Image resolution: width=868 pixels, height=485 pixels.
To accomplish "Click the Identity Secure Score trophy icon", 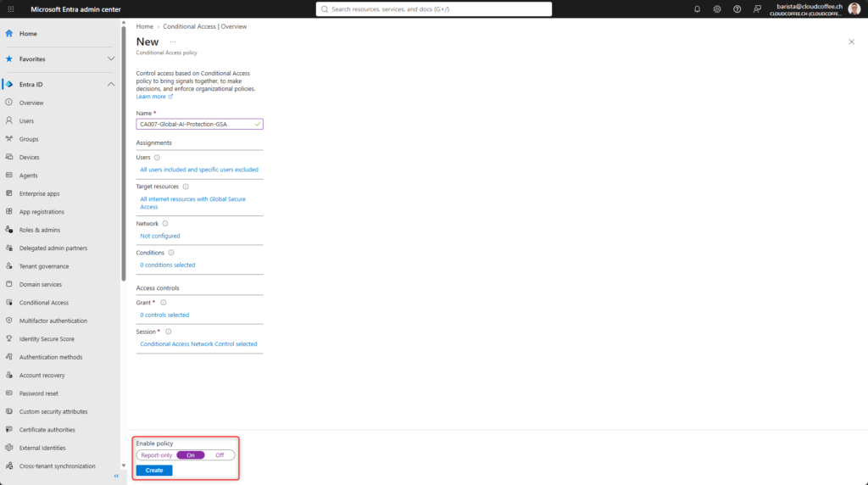I will click(x=8, y=338).
